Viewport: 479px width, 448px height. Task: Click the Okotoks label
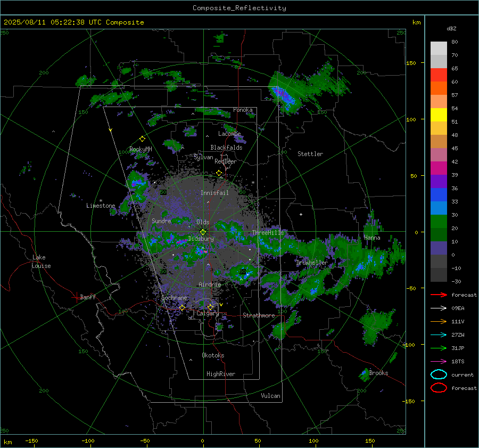[213, 355]
